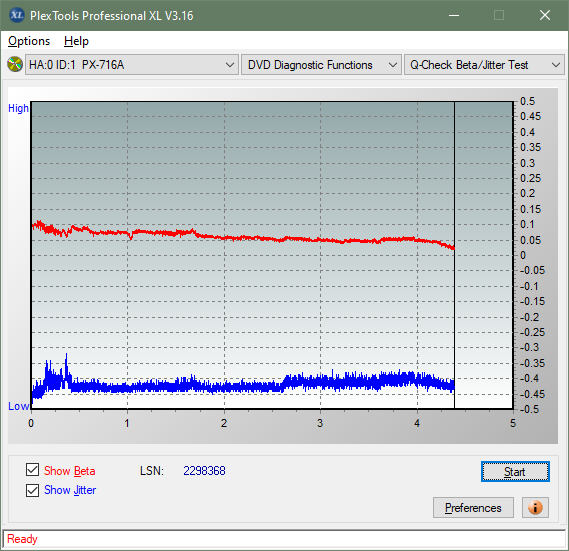Click the red beta curve on the graph

[240, 238]
